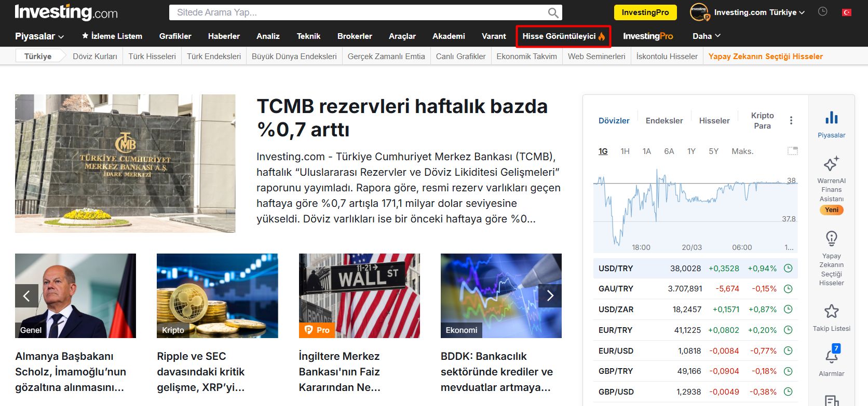Image resolution: width=868 pixels, height=406 pixels.
Task: Open the Hisse Görüntüleyici menu item
Action: [x=563, y=36]
